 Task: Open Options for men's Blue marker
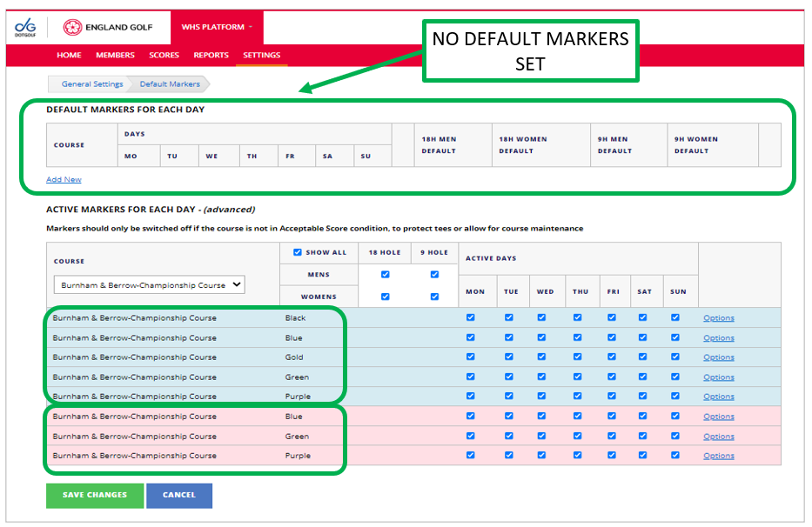(x=719, y=337)
